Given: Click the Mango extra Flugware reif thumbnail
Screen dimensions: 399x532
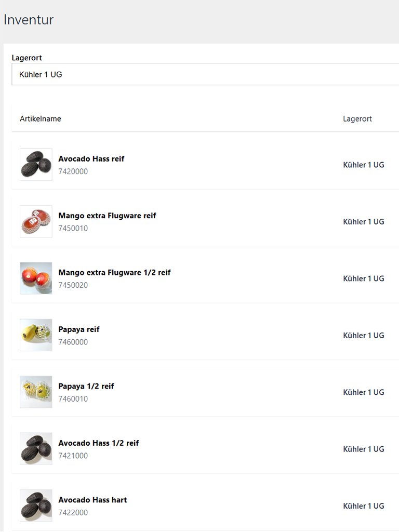Looking at the screenshot, I should coord(36,221).
